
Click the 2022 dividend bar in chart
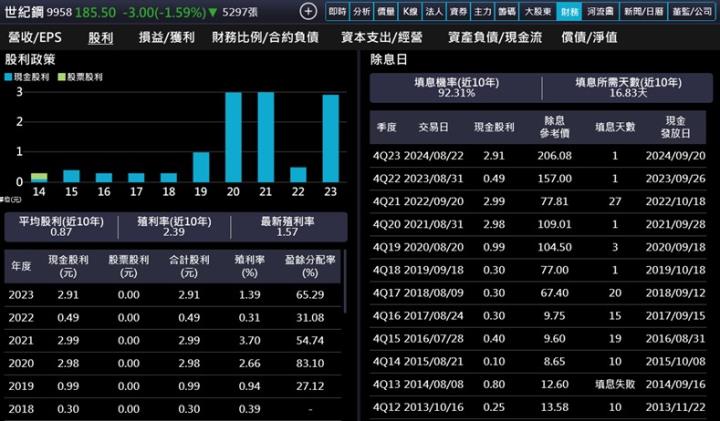tap(298, 174)
